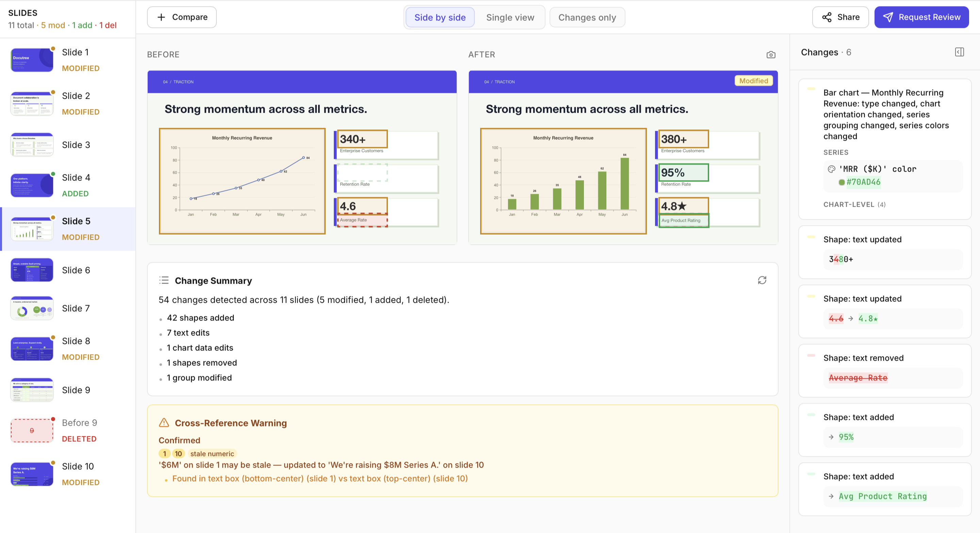Open the deleted Before 9 thumbnail

click(32, 430)
